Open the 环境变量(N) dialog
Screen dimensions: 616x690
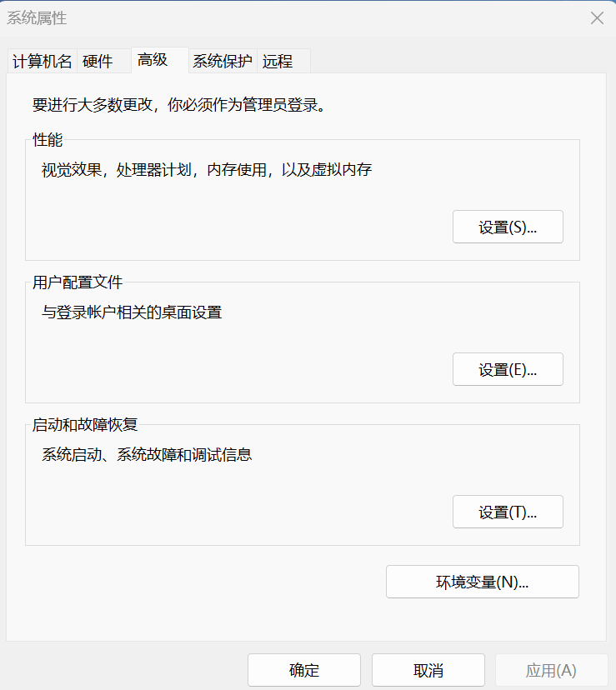pyautogui.click(x=482, y=581)
